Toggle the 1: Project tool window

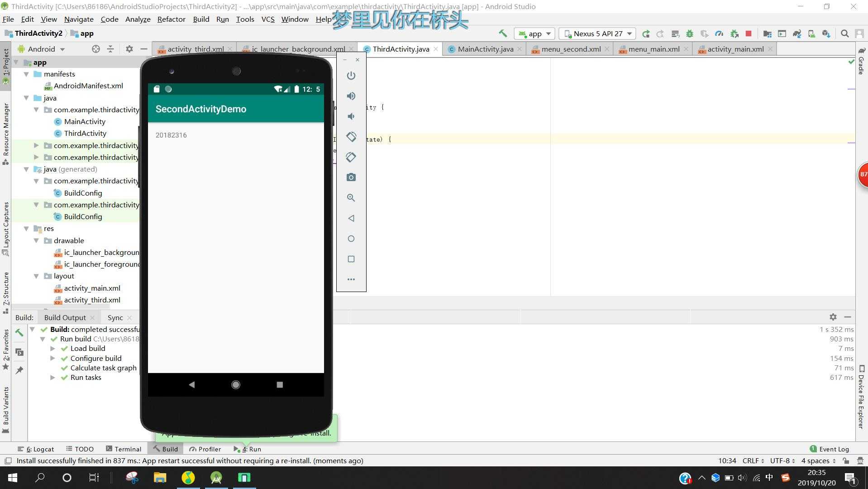(x=6, y=66)
